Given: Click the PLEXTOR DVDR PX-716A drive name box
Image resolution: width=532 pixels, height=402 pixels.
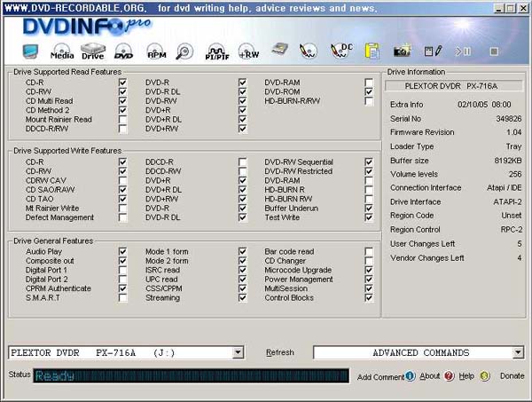Looking at the screenshot, I should (x=453, y=86).
